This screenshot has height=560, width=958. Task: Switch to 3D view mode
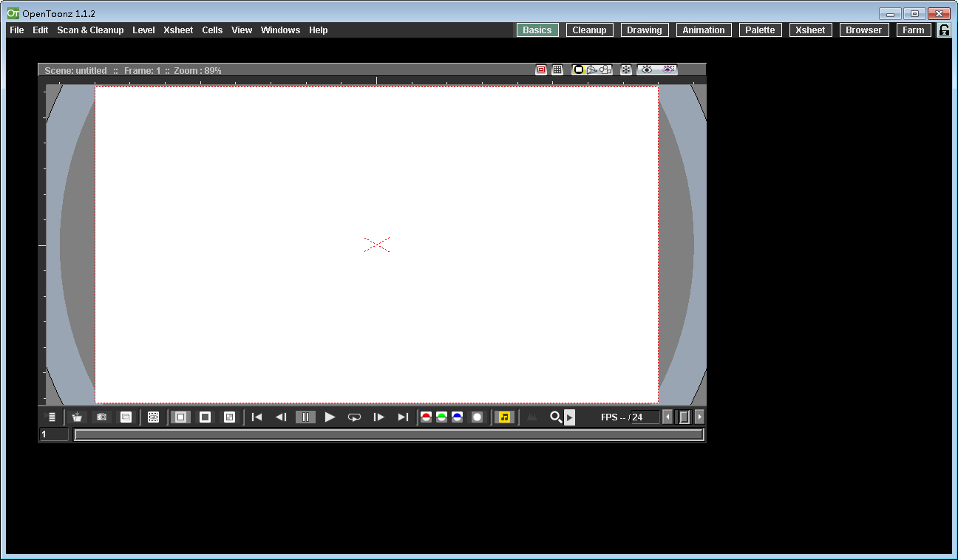pos(592,69)
